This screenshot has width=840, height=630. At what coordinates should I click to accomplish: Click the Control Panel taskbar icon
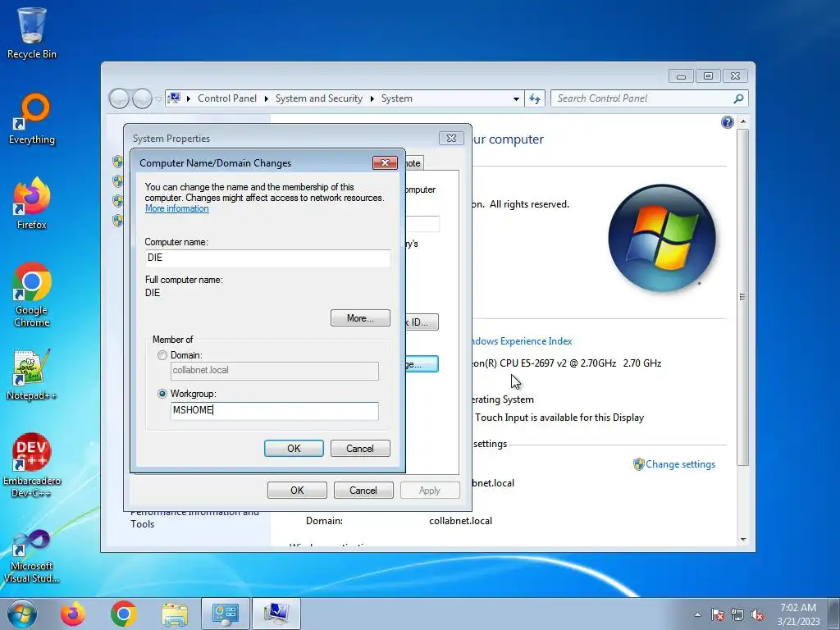[226, 614]
